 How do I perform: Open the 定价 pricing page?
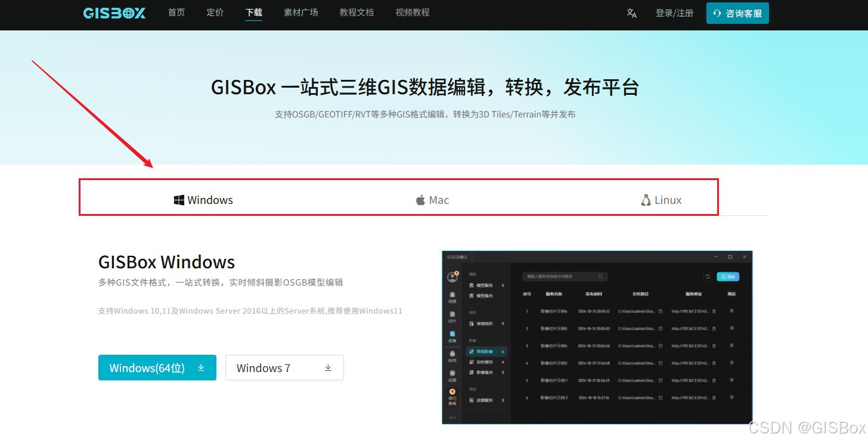pyautogui.click(x=215, y=13)
